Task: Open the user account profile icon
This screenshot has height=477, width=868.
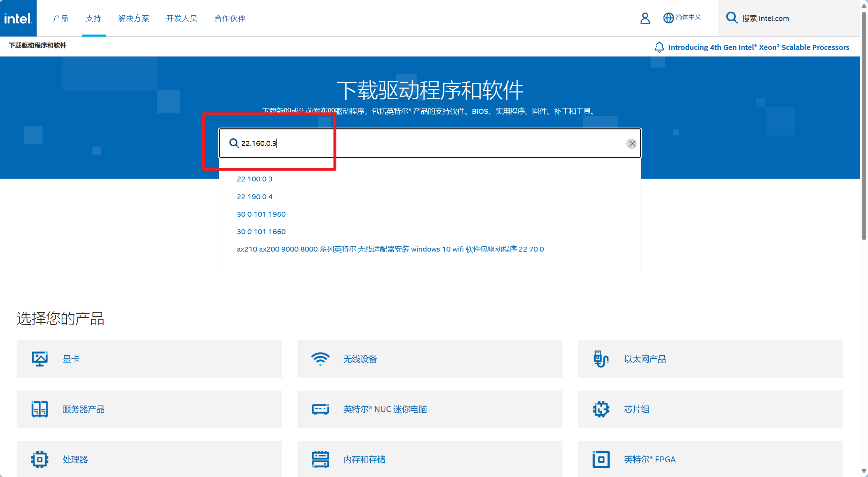Action: (x=645, y=18)
